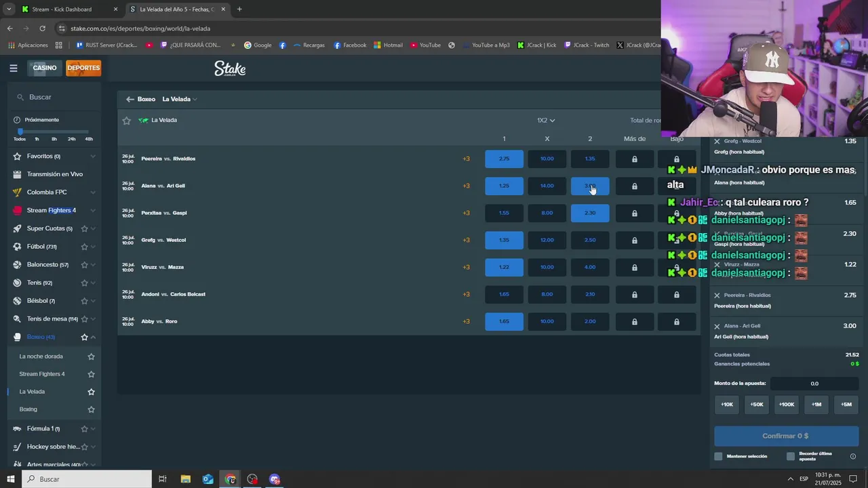Image resolution: width=868 pixels, height=488 pixels.
Task: Click the Monto de la apuesta input field
Action: (814, 384)
